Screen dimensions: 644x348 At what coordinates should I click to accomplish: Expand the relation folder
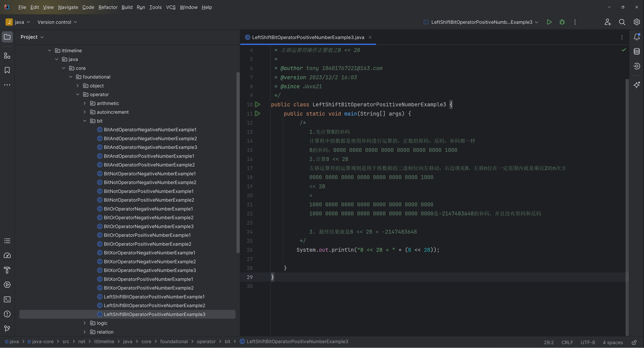(85, 332)
